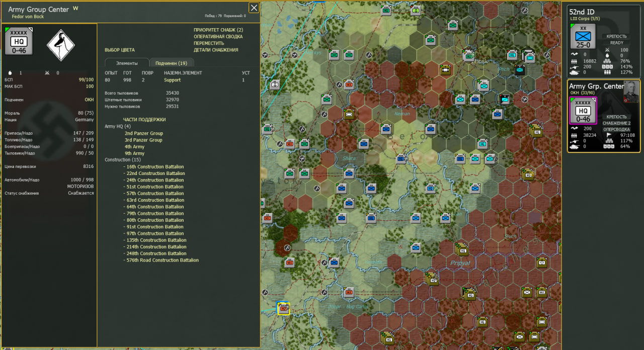
Task: Click the ОКН superior HQ link
Action: click(89, 100)
